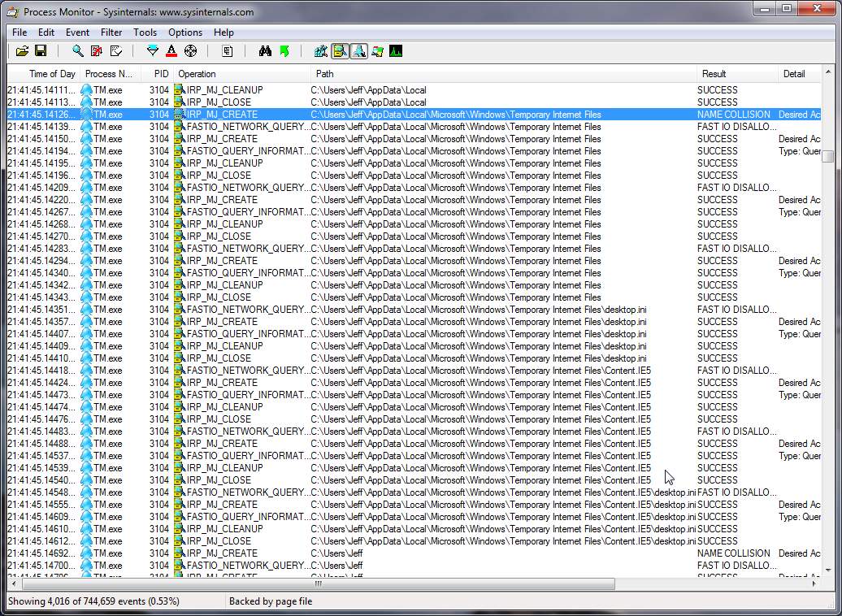
Task: Click TM.exe process icon in 21:41:45.14111 row
Action: [x=86, y=90]
